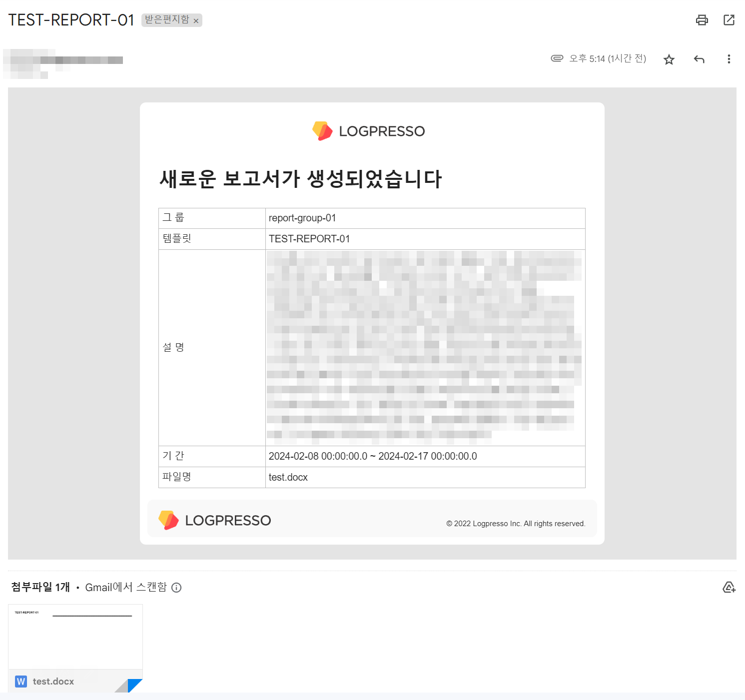Click the attachment paperclip icon
This screenshot has height=700, width=745.
click(557, 58)
